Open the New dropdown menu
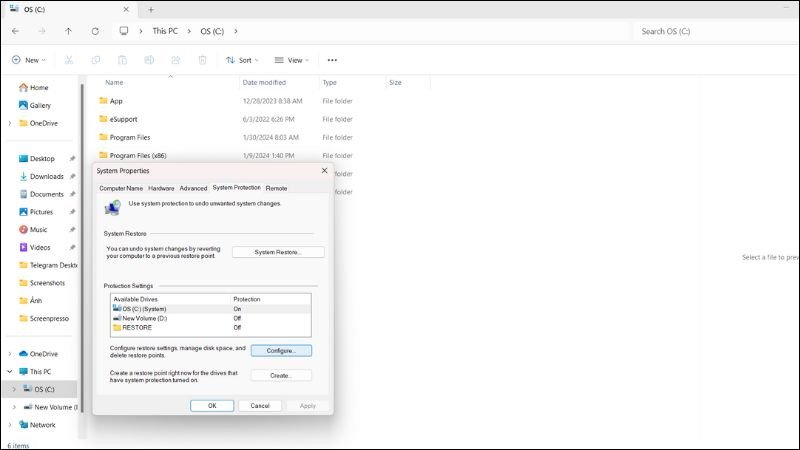This screenshot has width=800, height=450. point(29,60)
